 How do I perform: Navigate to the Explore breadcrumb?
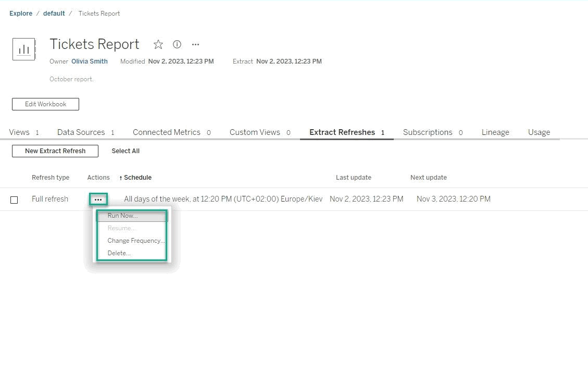pos(21,14)
